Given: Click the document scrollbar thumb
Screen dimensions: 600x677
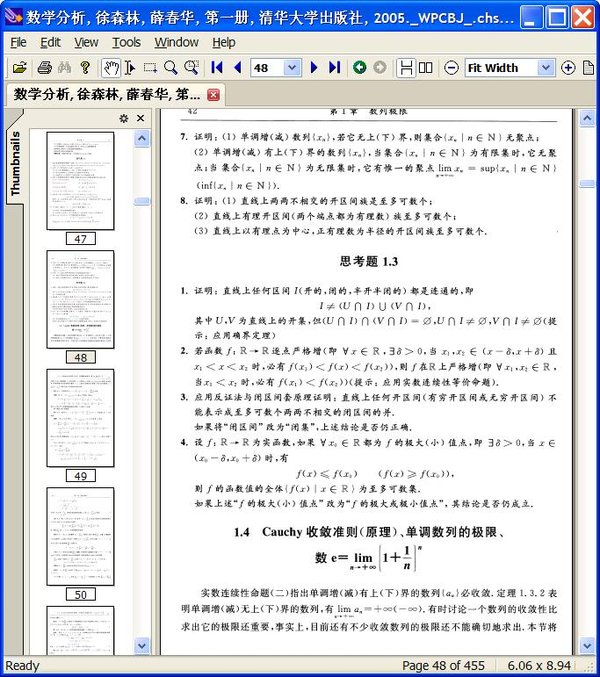Looking at the screenshot, I should tap(587, 184).
